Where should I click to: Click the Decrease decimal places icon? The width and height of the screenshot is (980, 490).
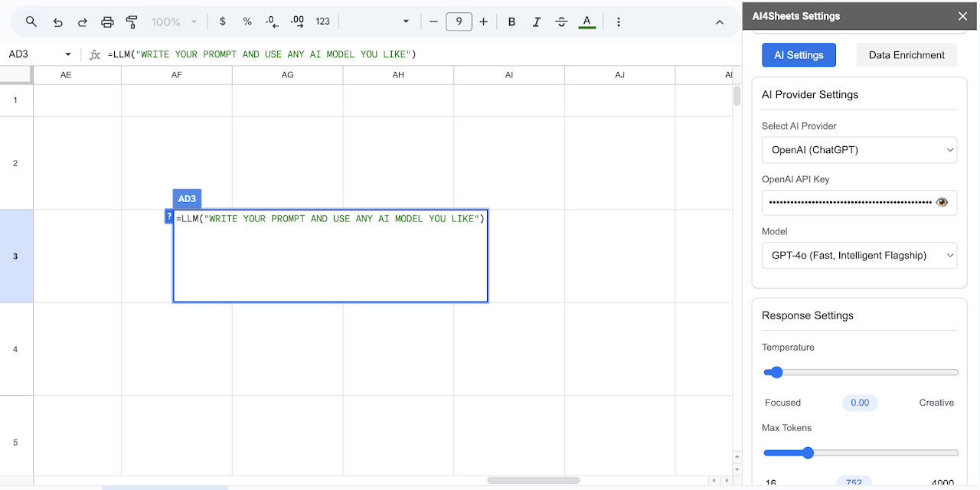pyautogui.click(x=273, y=21)
